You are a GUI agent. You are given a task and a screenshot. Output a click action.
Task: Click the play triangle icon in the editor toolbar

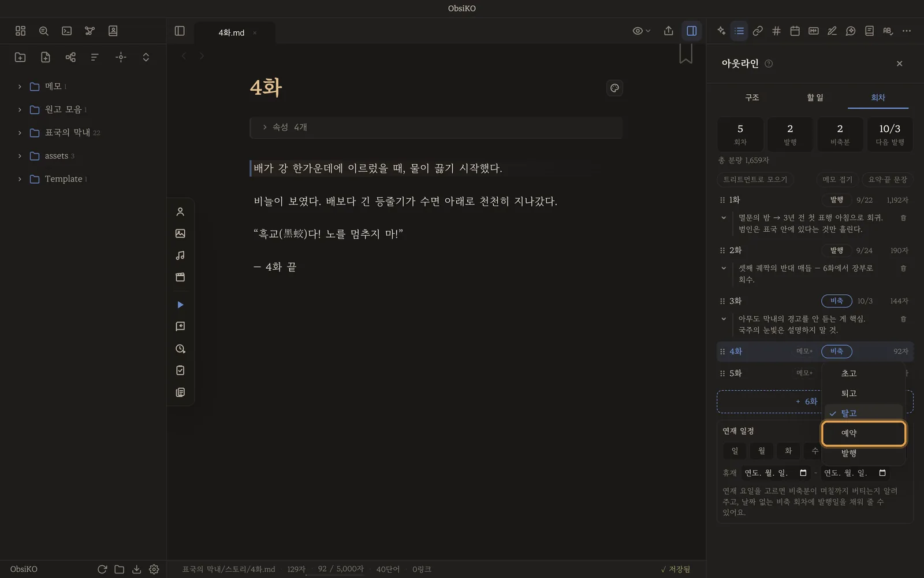[180, 305]
